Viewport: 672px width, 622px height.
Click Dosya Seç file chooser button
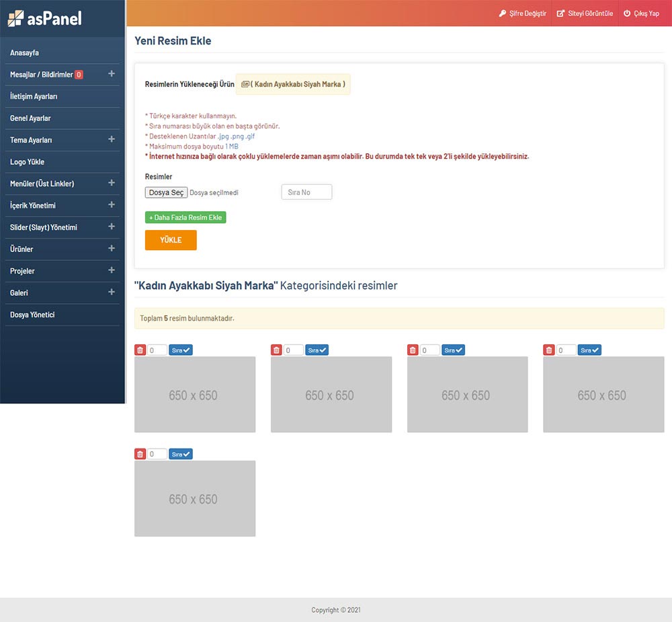pyautogui.click(x=166, y=192)
